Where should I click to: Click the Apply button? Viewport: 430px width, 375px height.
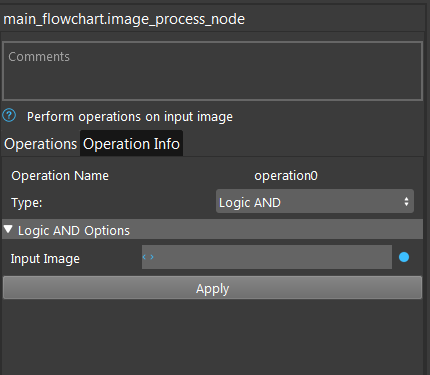(x=212, y=288)
